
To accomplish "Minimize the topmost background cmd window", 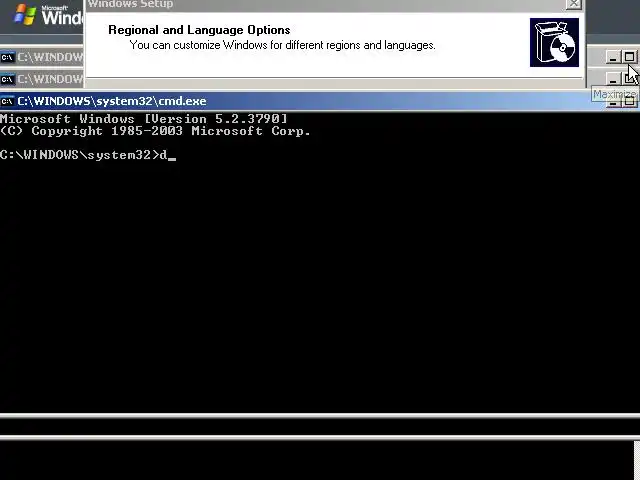I will coord(613,57).
